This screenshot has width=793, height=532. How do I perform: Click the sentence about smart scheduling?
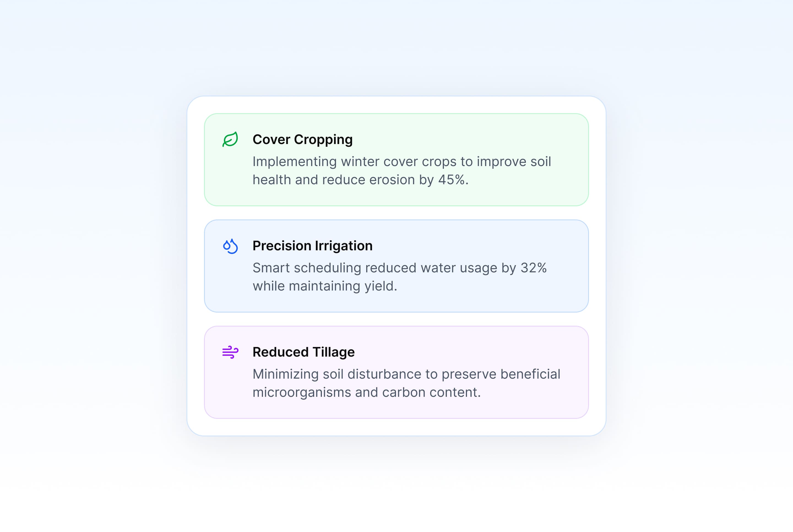point(400,276)
